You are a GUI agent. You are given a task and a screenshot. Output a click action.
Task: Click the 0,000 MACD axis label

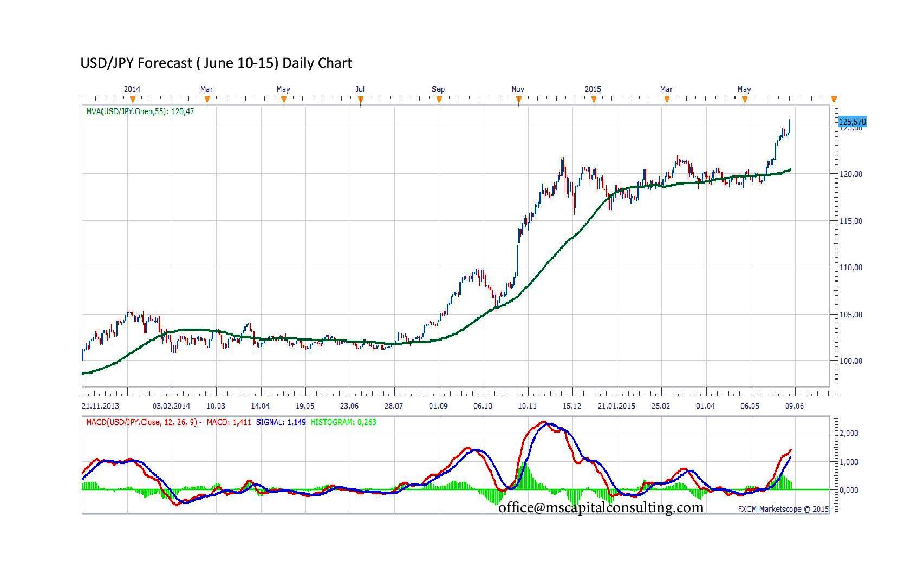(849, 490)
